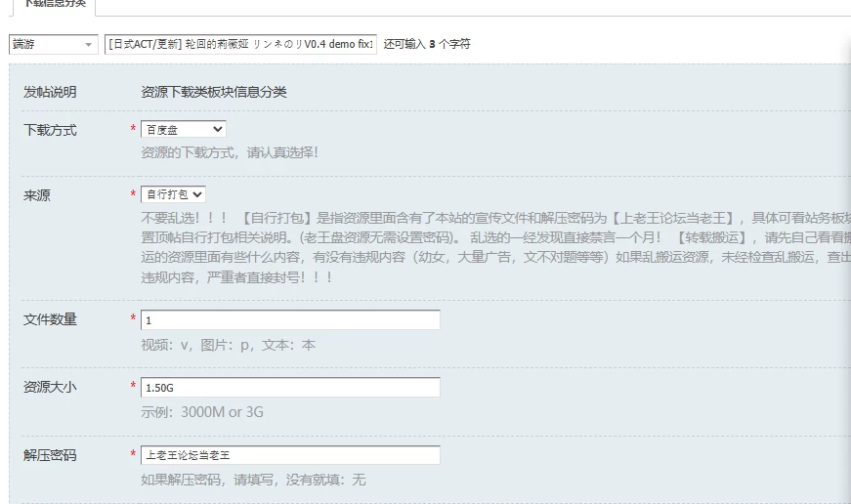The height and width of the screenshot is (504, 851).
Task: Click the 解压密码 label
Action: 50,455
